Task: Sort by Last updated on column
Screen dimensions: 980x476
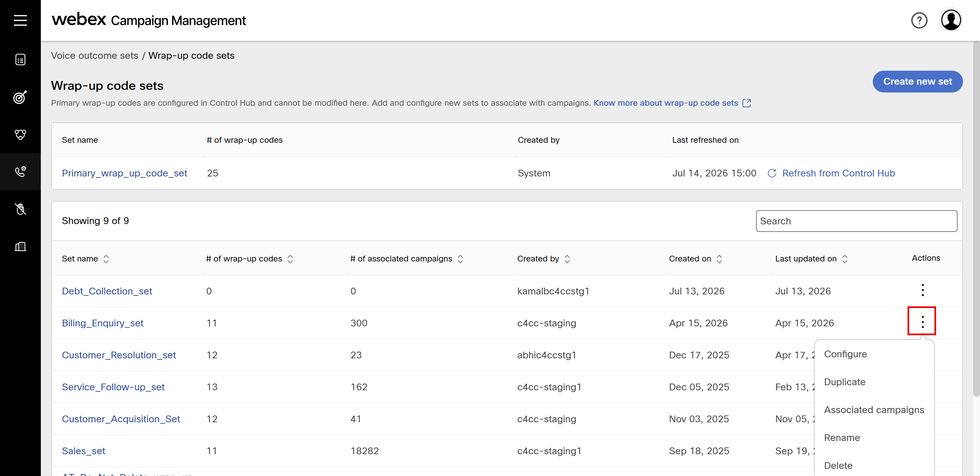Action: click(844, 259)
